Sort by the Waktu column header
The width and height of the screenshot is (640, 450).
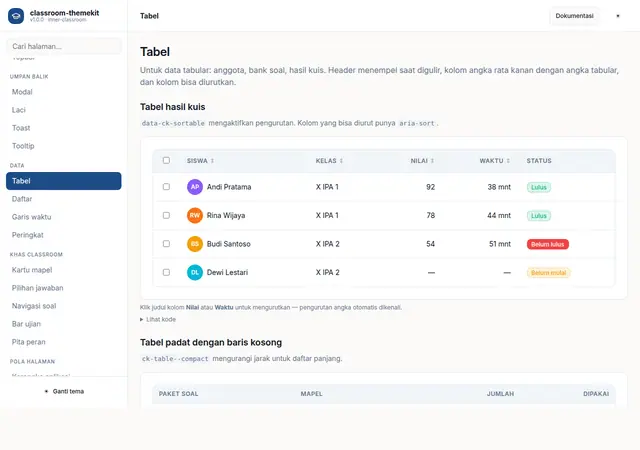click(495, 161)
